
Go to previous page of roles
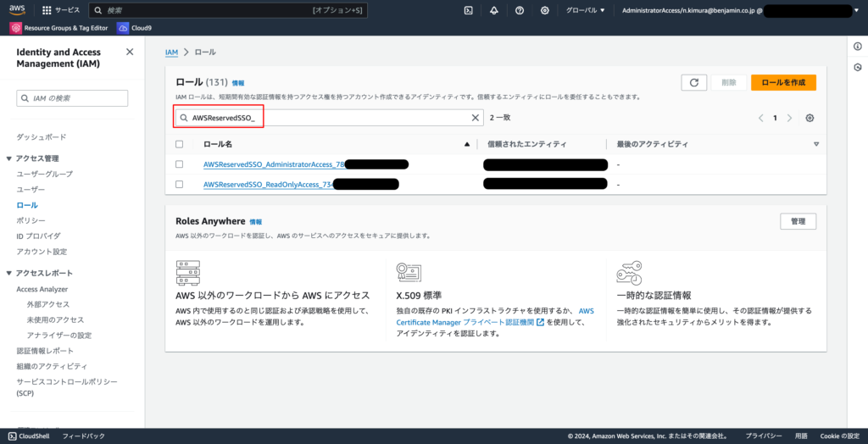760,118
